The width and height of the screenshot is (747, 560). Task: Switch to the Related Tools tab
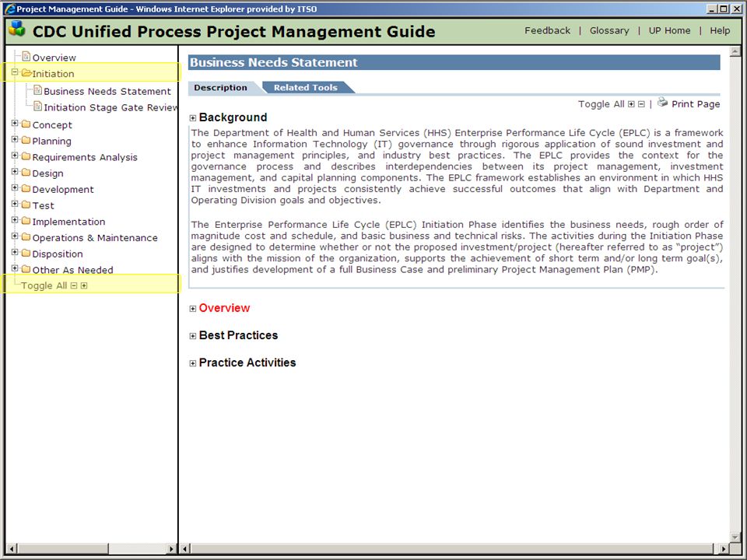pos(305,88)
